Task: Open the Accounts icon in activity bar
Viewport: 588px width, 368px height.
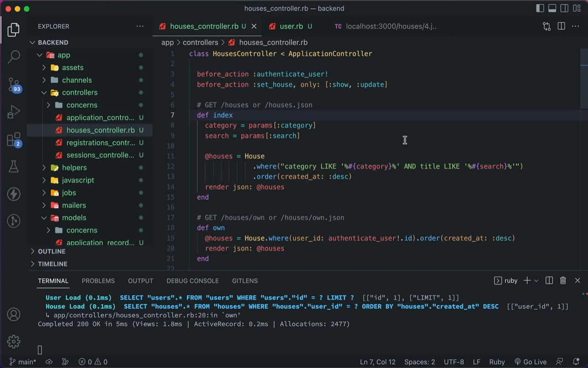Action: (x=14, y=315)
